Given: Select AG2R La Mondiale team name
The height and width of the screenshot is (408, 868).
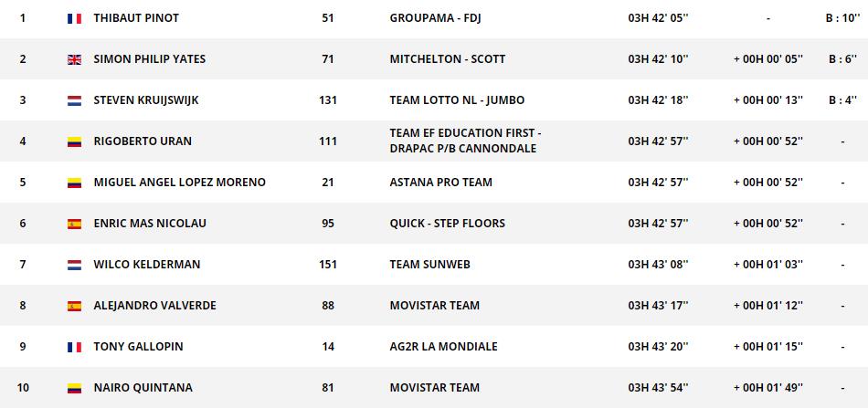Looking at the screenshot, I should click(x=443, y=347).
